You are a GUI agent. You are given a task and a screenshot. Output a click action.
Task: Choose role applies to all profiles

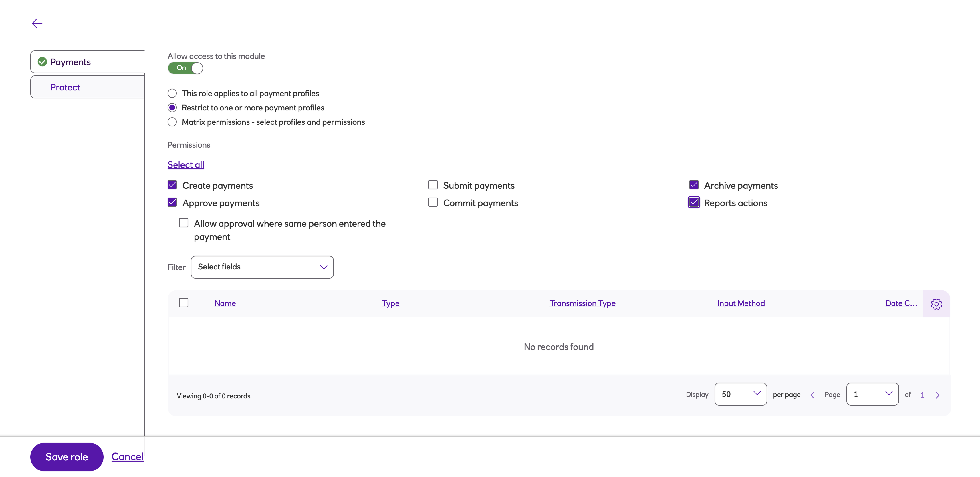click(172, 94)
